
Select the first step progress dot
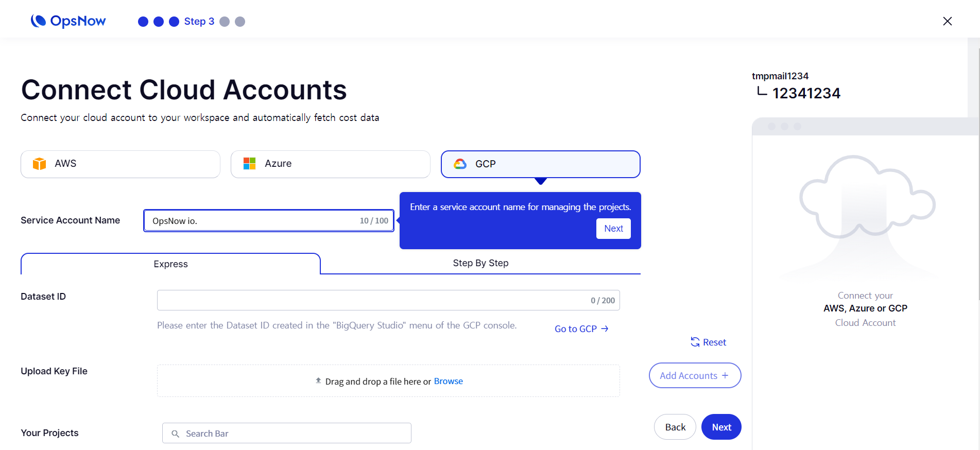[x=143, y=22]
